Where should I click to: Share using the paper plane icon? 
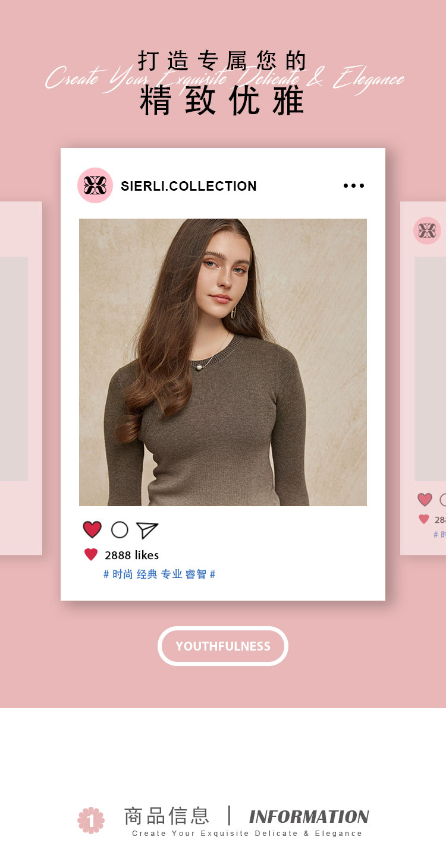(x=147, y=530)
